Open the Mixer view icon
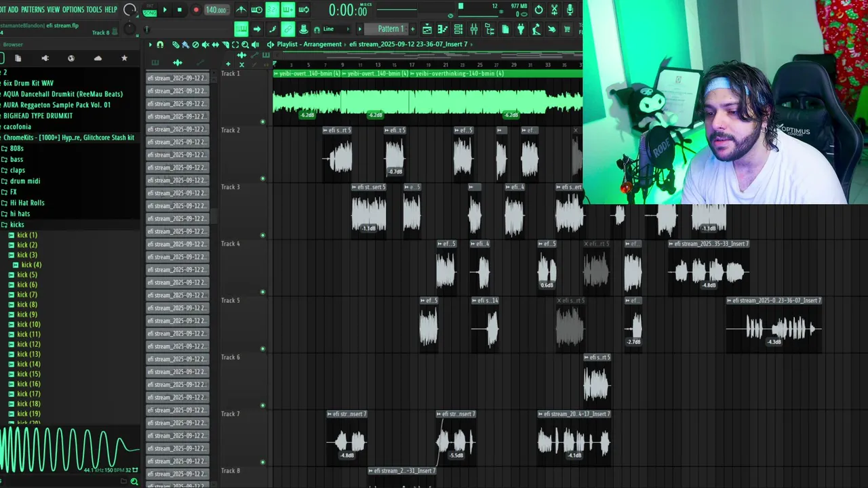This screenshot has width=868, height=488. tap(474, 29)
